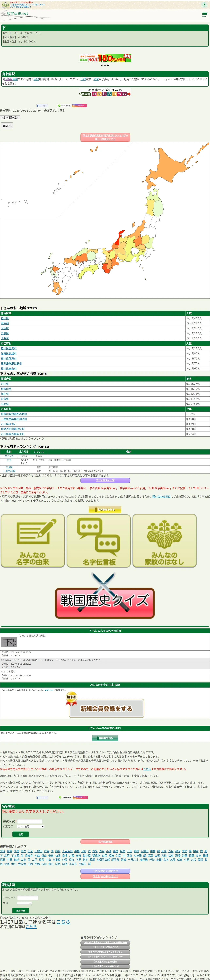Open 和歌山県伊都郡高野町 link

pos(14,414)
